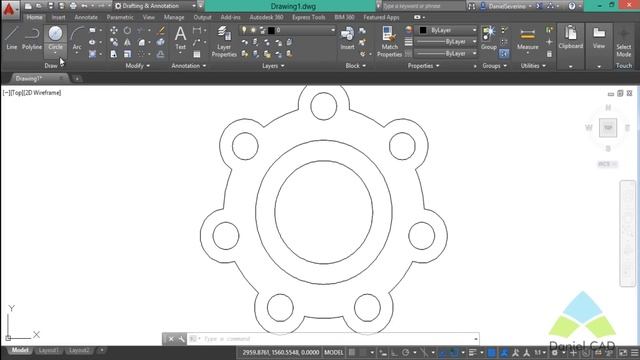Viewport: 640px width, 360px height.
Task: Click the Move tool icon
Action: (x=114, y=30)
